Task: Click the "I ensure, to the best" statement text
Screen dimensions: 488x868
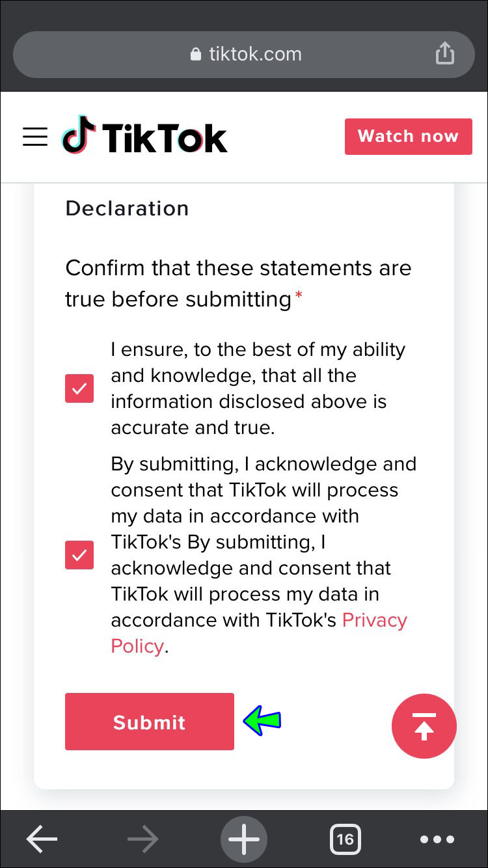Action: (x=258, y=388)
